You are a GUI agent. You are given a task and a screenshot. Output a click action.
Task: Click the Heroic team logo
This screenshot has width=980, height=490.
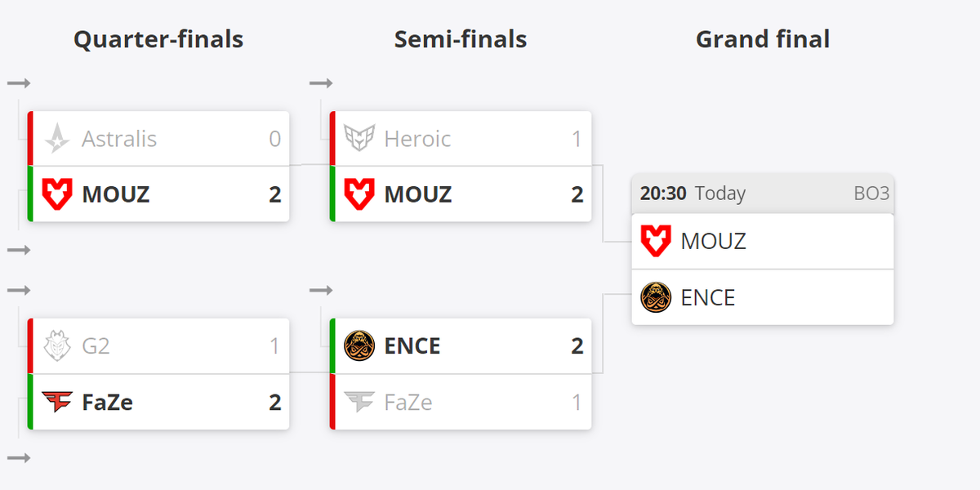pos(359,139)
